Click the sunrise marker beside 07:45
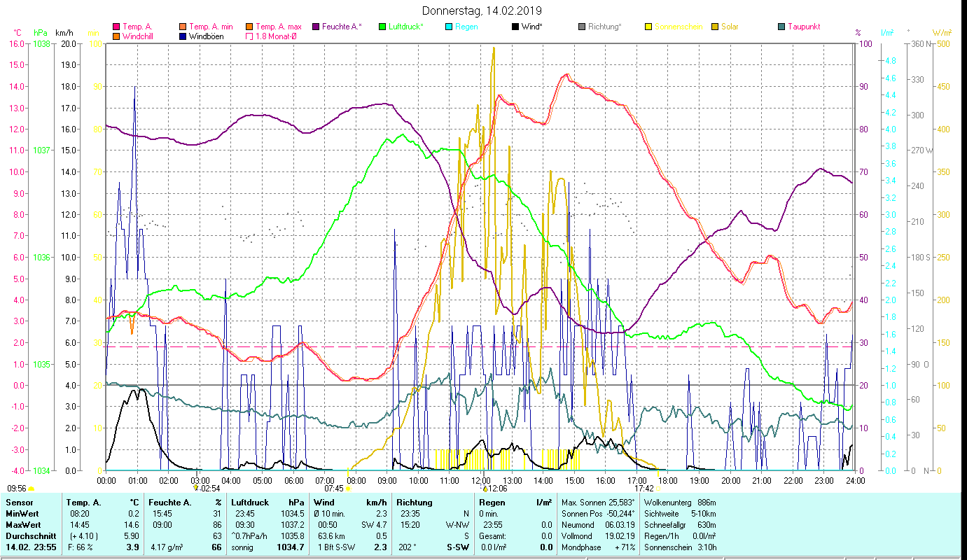 (347, 489)
